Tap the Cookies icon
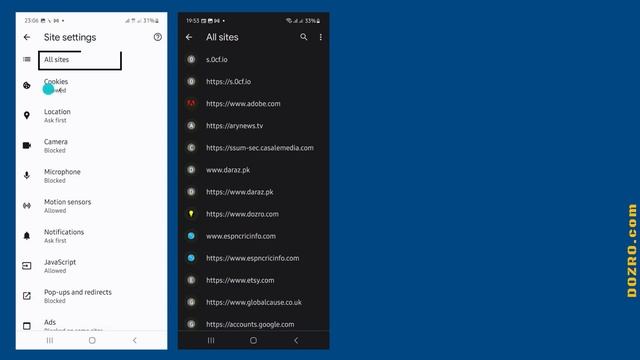The width and height of the screenshot is (640, 360). click(x=27, y=85)
